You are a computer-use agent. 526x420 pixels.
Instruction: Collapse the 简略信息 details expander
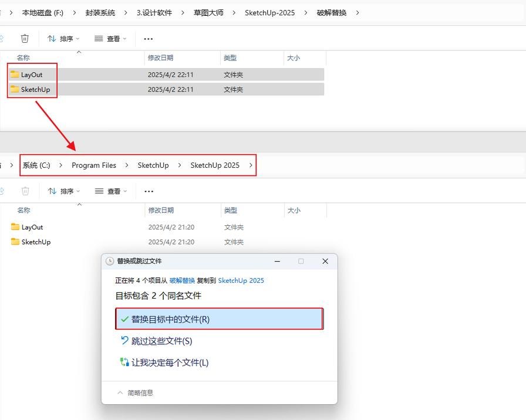point(135,392)
